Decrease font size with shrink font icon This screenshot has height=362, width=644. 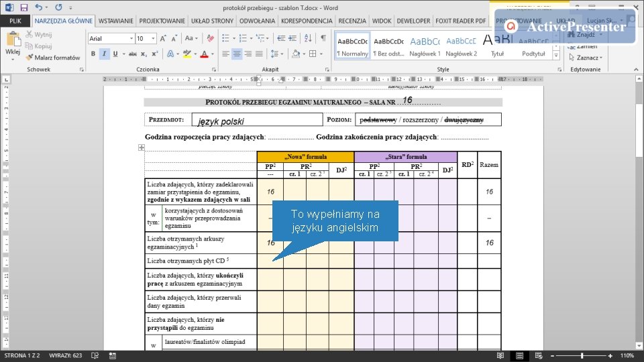pos(174,38)
